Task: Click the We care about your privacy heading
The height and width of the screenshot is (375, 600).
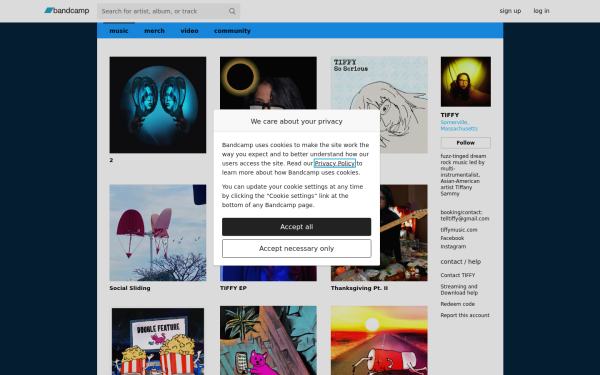Action: (x=297, y=121)
